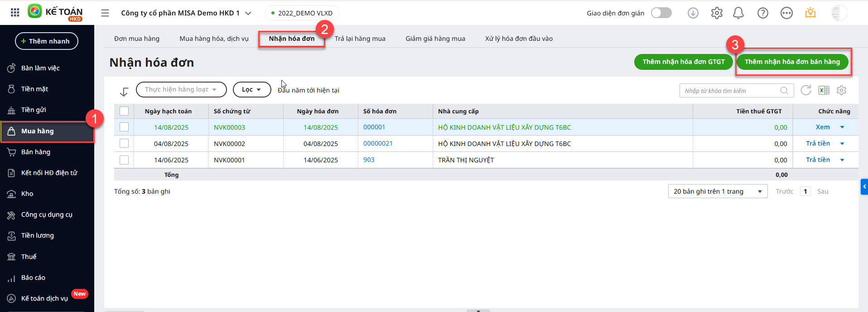Click the notification bell icon
This screenshot has width=868, height=312.
738,13
